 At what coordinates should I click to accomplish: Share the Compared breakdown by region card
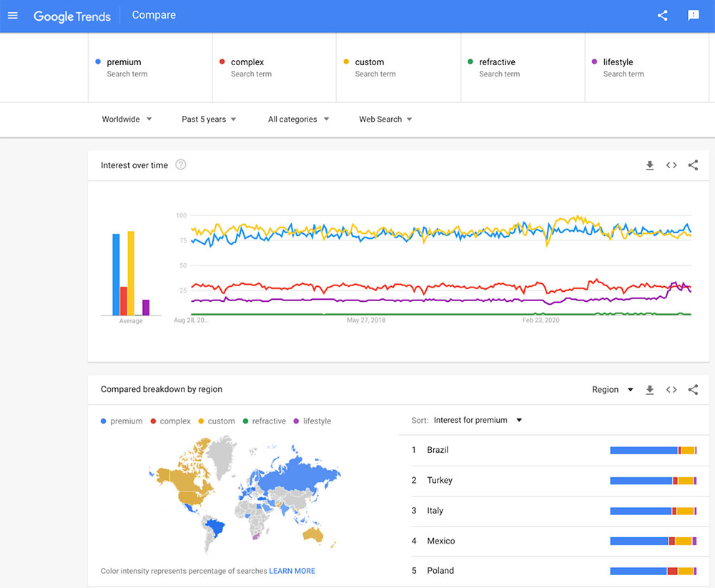(x=693, y=390)
